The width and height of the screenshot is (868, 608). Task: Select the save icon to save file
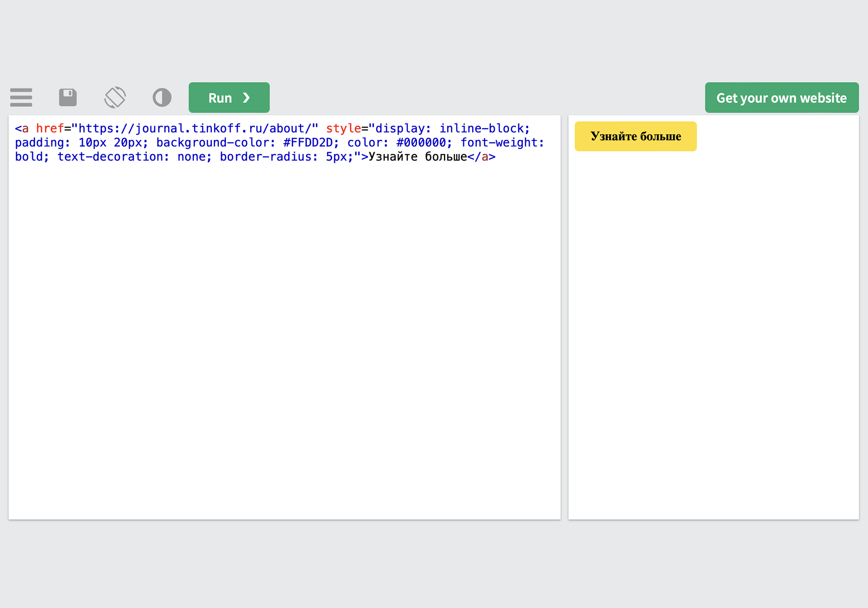(x=67, y=97)
